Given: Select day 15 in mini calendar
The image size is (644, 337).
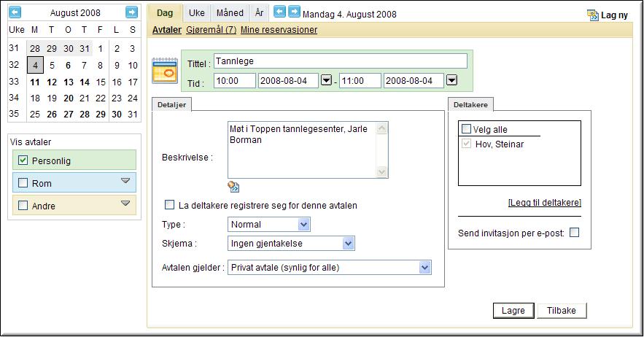Looking at the screenshot, I should tap(101, 82).
